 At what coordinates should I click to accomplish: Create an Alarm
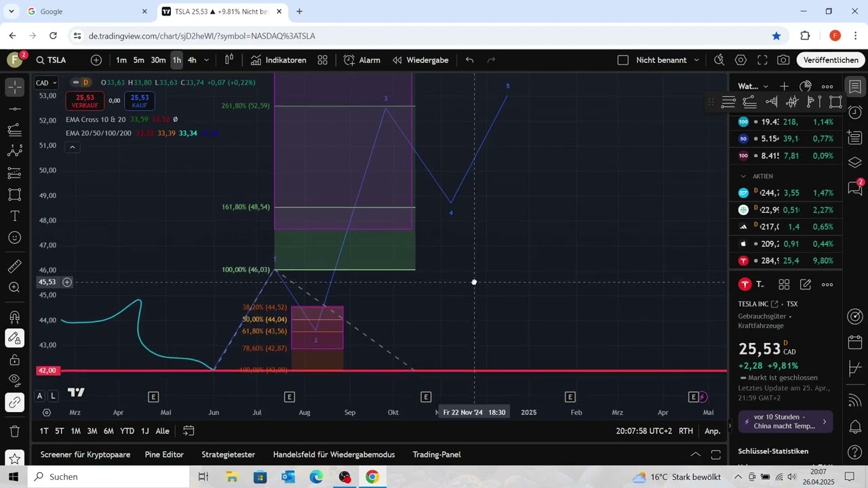(x=362, y=60)
